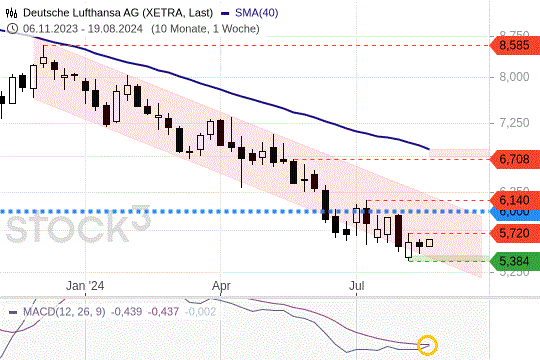The width and height of the screenshot is (540, 360).
Task: Click the date range 06.11.2023 - 19.08.2024 text
Action: coord(83,29)
